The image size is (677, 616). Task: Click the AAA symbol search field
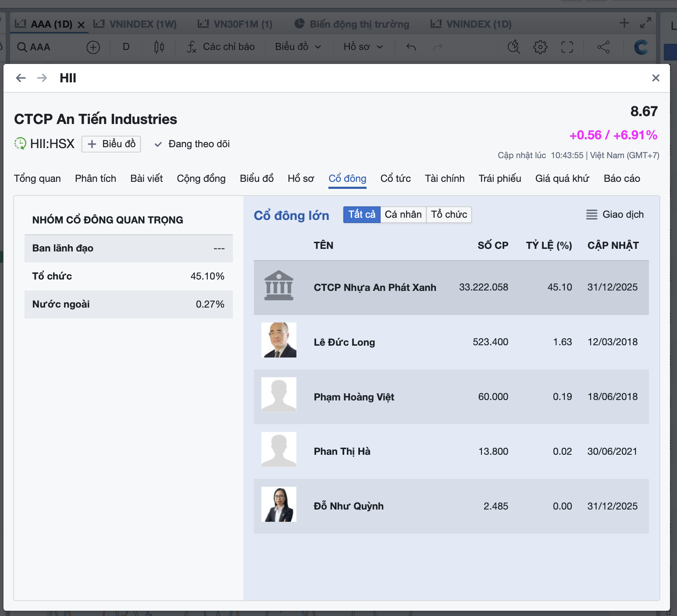click(40, 47)
